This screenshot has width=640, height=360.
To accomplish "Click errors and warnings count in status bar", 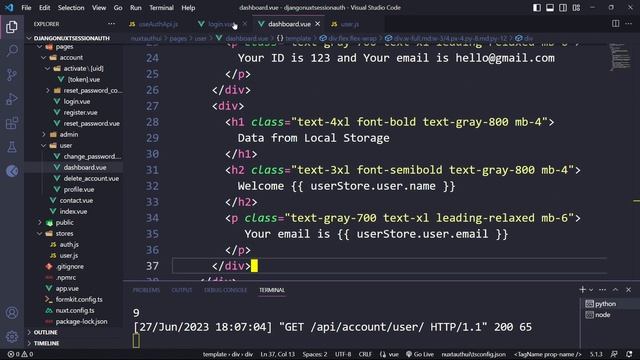I will (20, 354).
